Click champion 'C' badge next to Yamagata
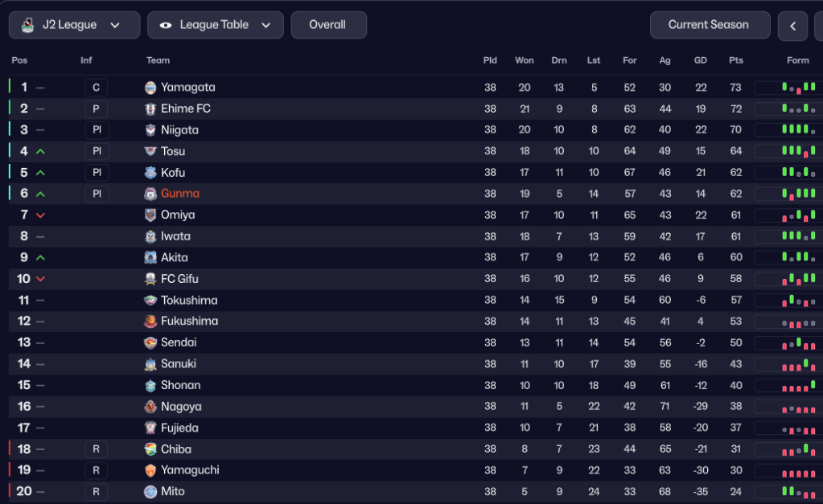Screen dimensions: 823x504 (x=96, y=88)
